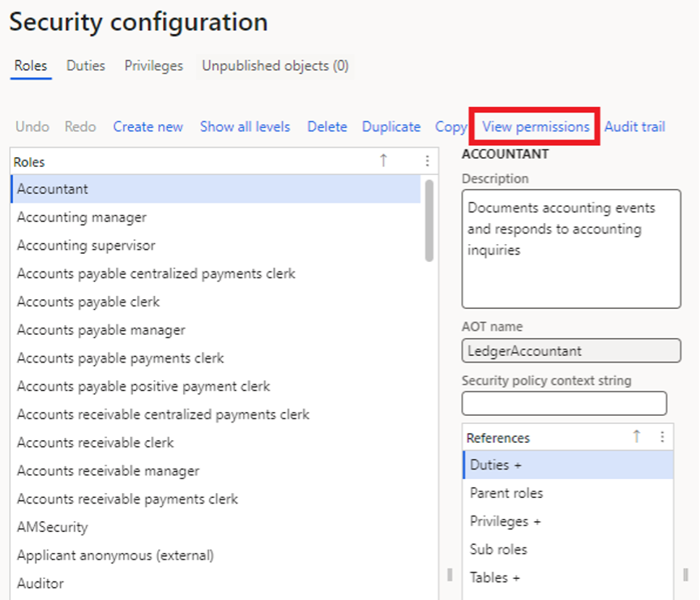
Task: Expand Tables under References
Action: coord(491,577)
